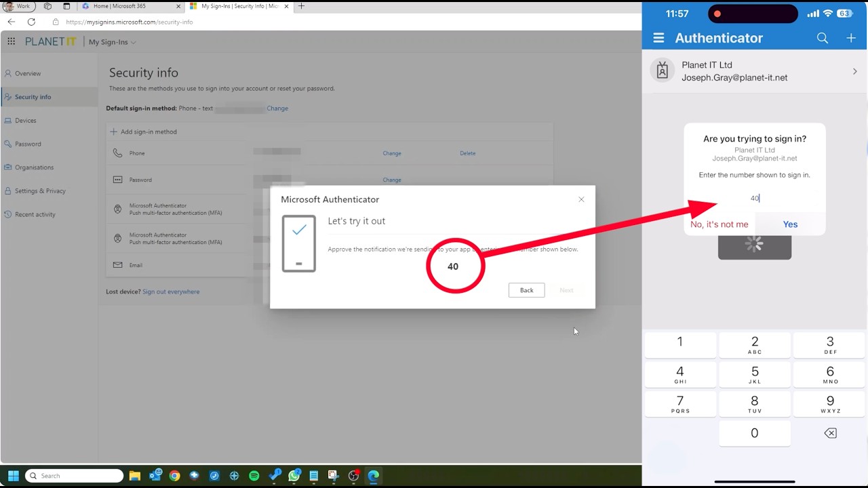This screenshot has width=868, height=488.
Task: Tap keypad digit 3 DEF
Action: 830,344
